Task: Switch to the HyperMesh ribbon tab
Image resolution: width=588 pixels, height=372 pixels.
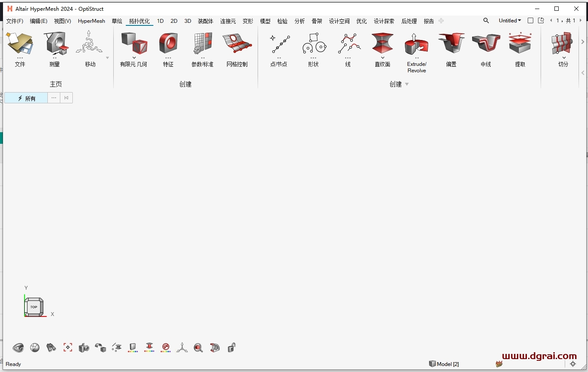Action: 91,21
